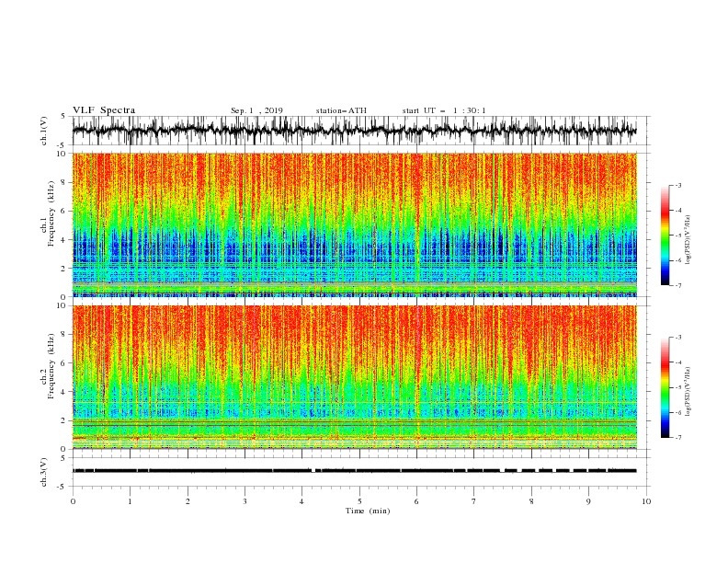
Task: Click the ch.1 spectrogram color scale bar
Action: pos(665,236)
